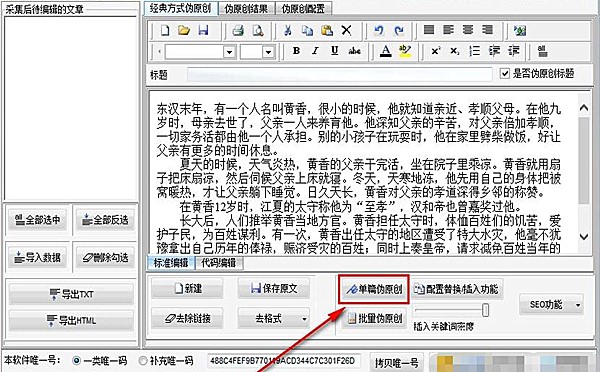Undo the last edit with the undo arrow
This screenshot has width=600, height=372.
click(379, 30)
